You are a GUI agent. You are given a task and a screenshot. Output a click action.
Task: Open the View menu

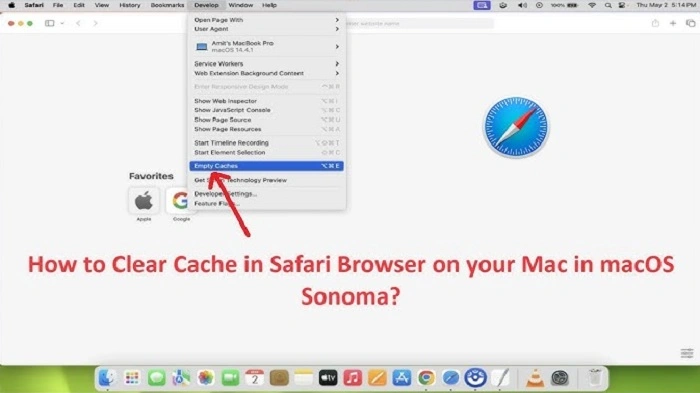102,5
